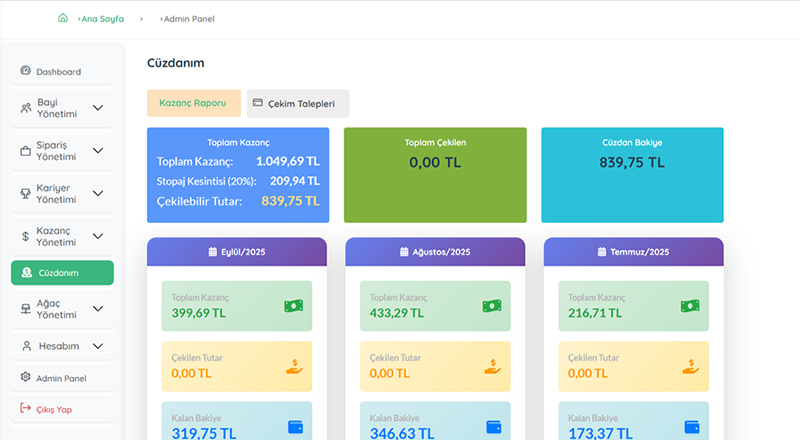Expand the Sipariş Yönetimi chevron
This screenshot has width=800, height=440.
coord(97,151)
